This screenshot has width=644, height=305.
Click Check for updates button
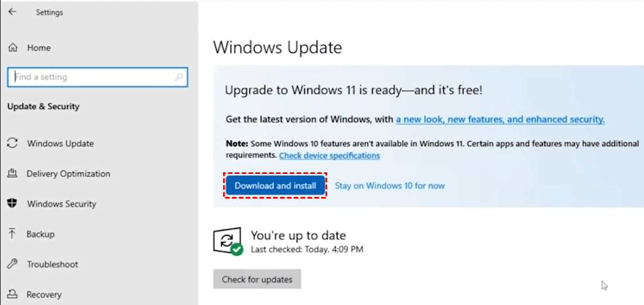pyautogui.click(x=257, y=279)
